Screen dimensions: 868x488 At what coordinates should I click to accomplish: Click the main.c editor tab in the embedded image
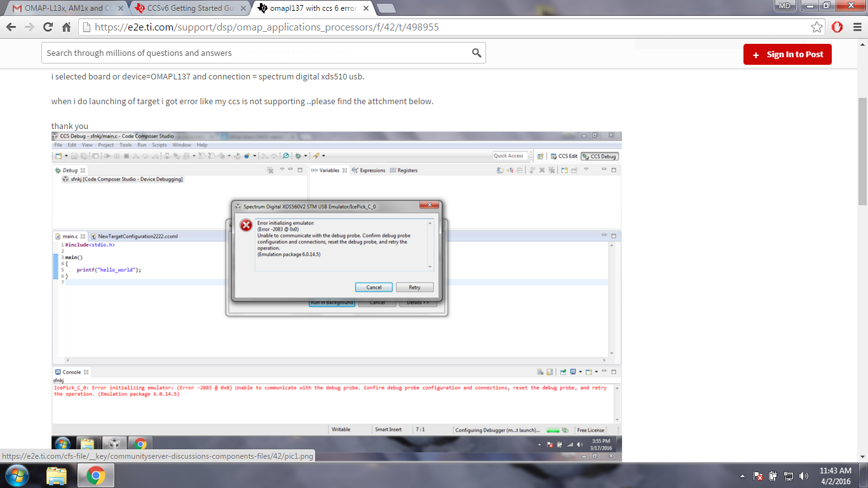[x=69, y=236]
